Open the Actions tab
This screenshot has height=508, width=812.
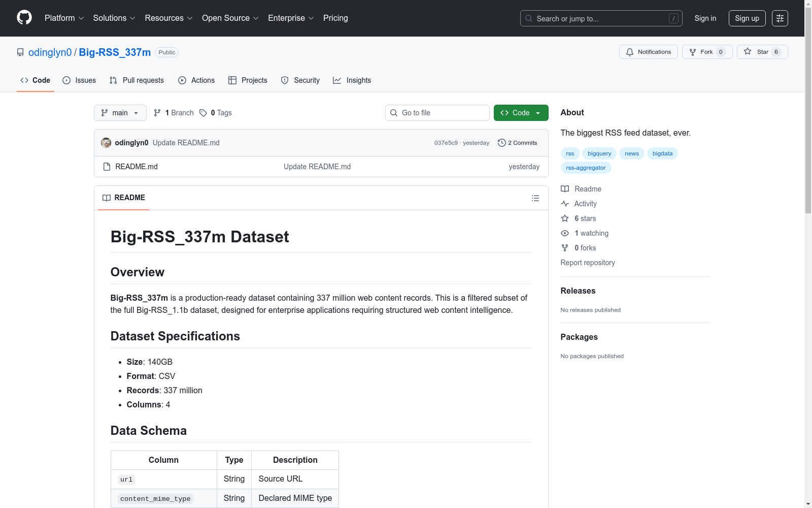click(196, 80)
